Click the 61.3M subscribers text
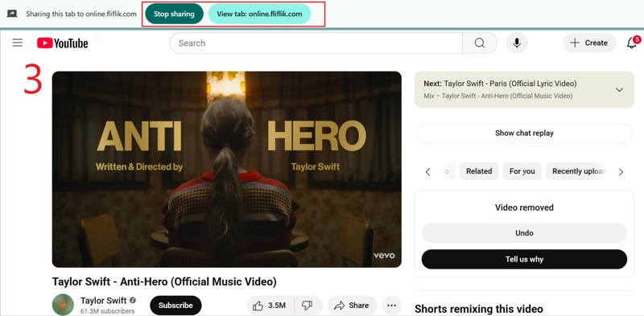This screenshot has width=644, height=316. pos(108,311)
